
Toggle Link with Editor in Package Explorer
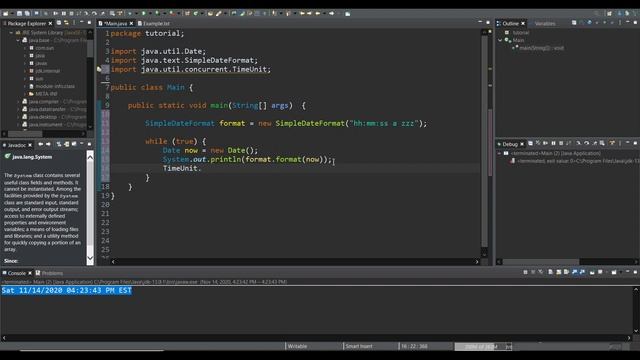(66, 23)
